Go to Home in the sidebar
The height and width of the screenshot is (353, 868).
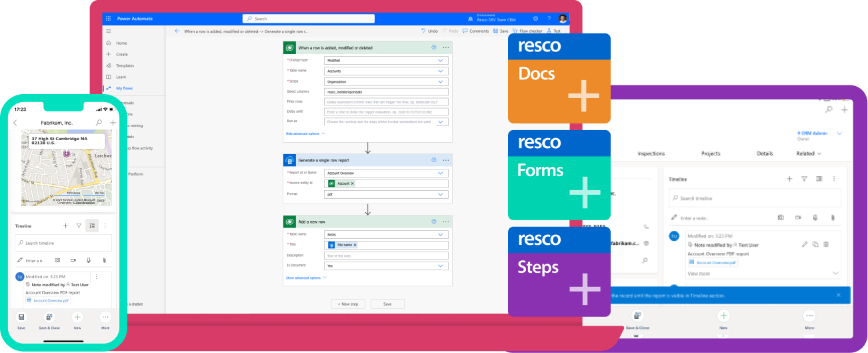click(117, 43)
